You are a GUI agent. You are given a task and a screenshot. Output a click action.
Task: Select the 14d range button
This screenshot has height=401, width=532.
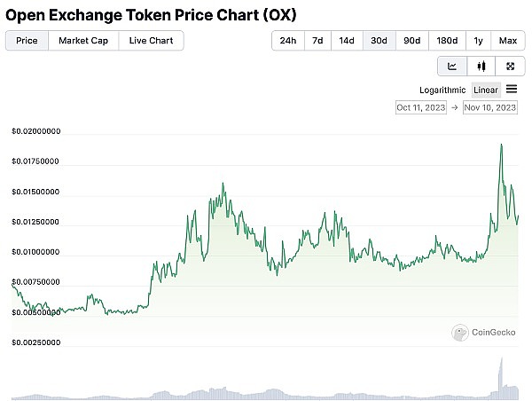347,41
